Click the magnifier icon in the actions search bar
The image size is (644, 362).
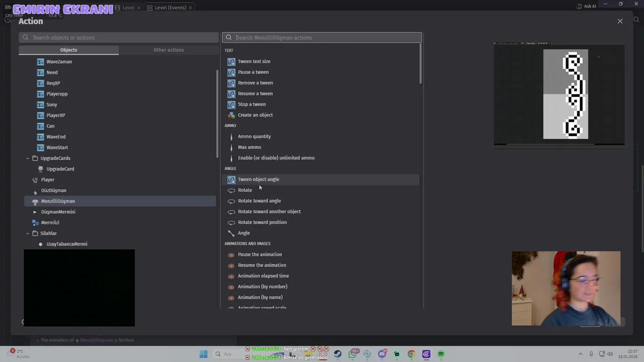(x=228, y=37)
